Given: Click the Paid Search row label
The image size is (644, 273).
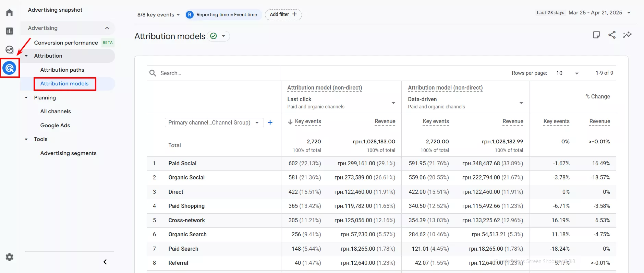Looking at the screenshot, I should 183,249.
